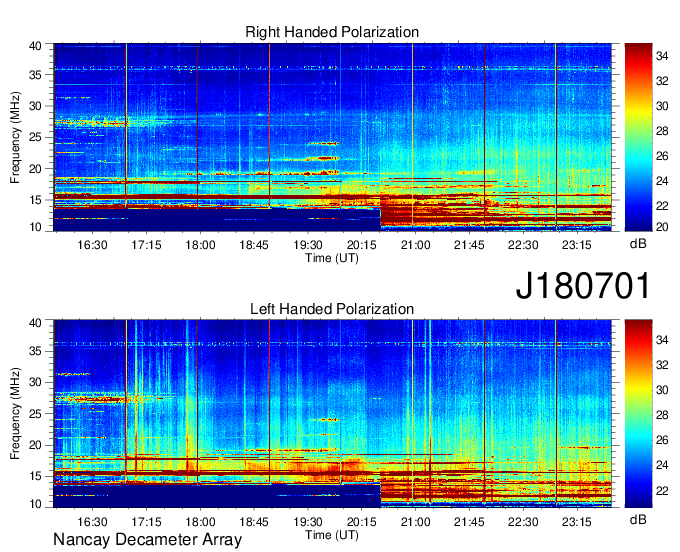This screenshot has height=552, width=680.
Task: Click the 25 MHz tick of top plot
Action: [36, 137]
